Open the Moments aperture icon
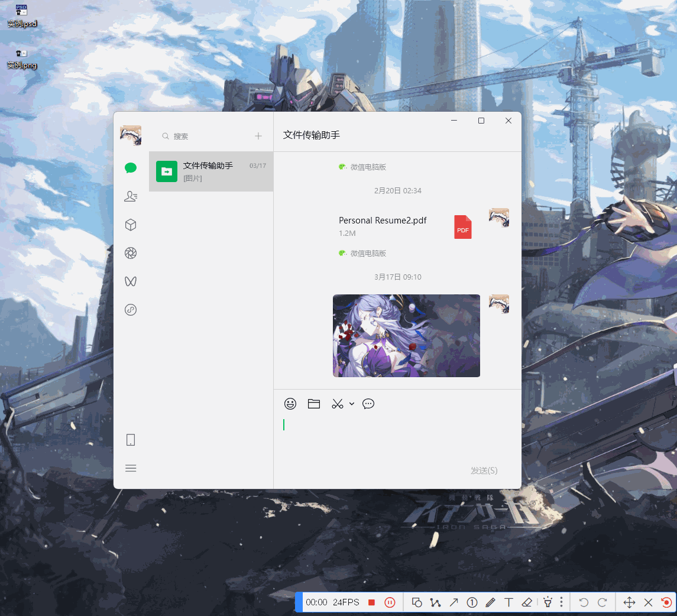 click(x=131, y=253)
